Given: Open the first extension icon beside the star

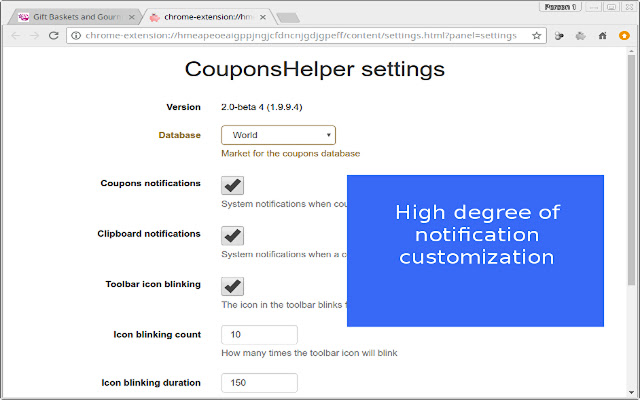Looking at the screenshot, I should 559,36.
